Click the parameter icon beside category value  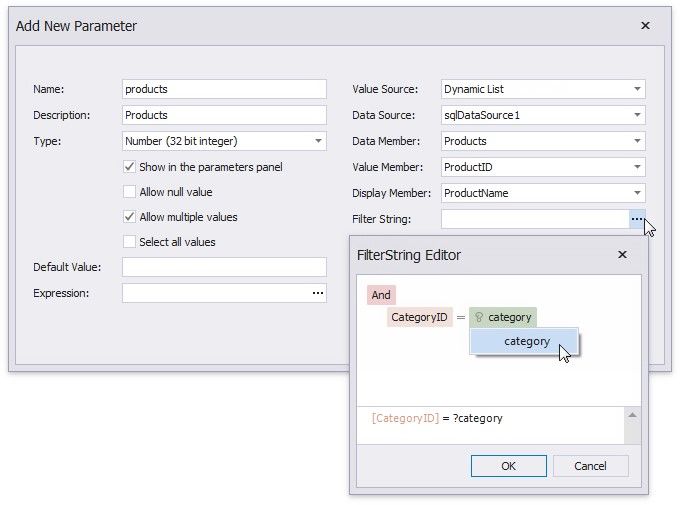(478, 318)
